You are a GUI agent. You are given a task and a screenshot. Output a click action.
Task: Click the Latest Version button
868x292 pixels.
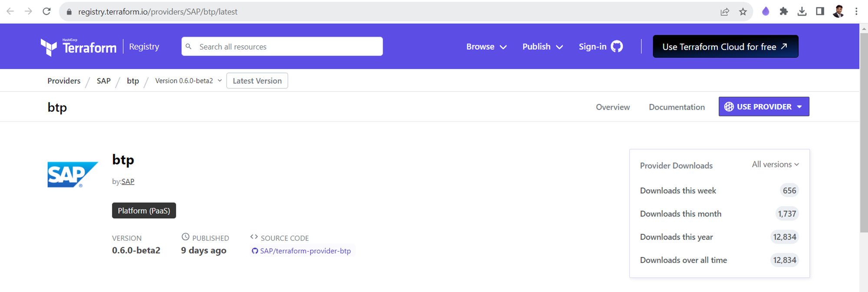[257, 81]
